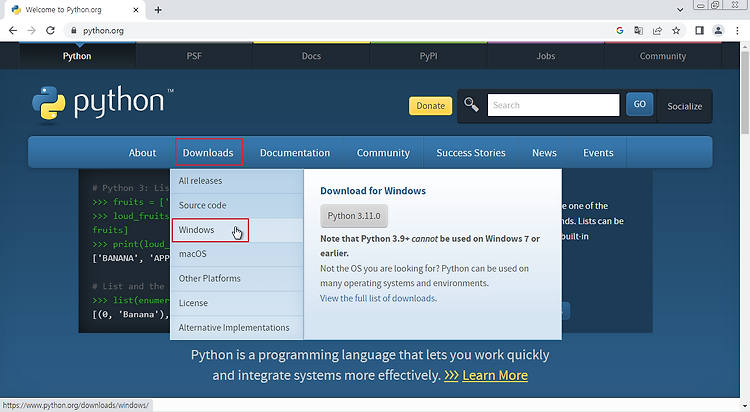Select the PSF top-bar tab
This screenshot has height=412, width=750.
point(194,56)
